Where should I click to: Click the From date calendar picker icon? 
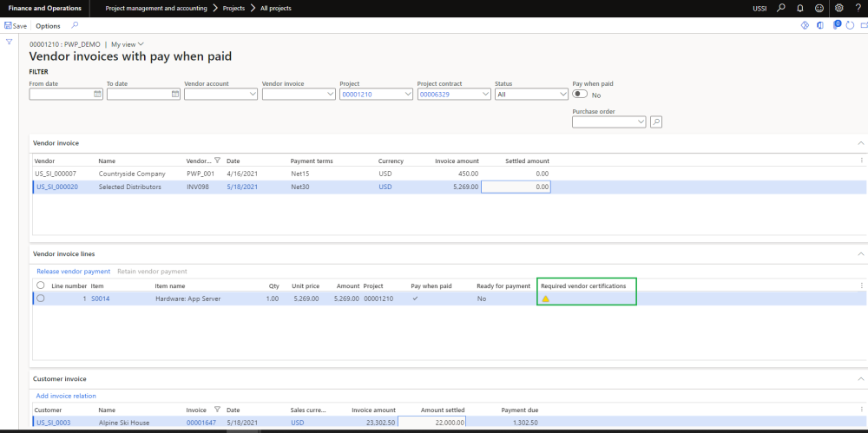[97, 94]
